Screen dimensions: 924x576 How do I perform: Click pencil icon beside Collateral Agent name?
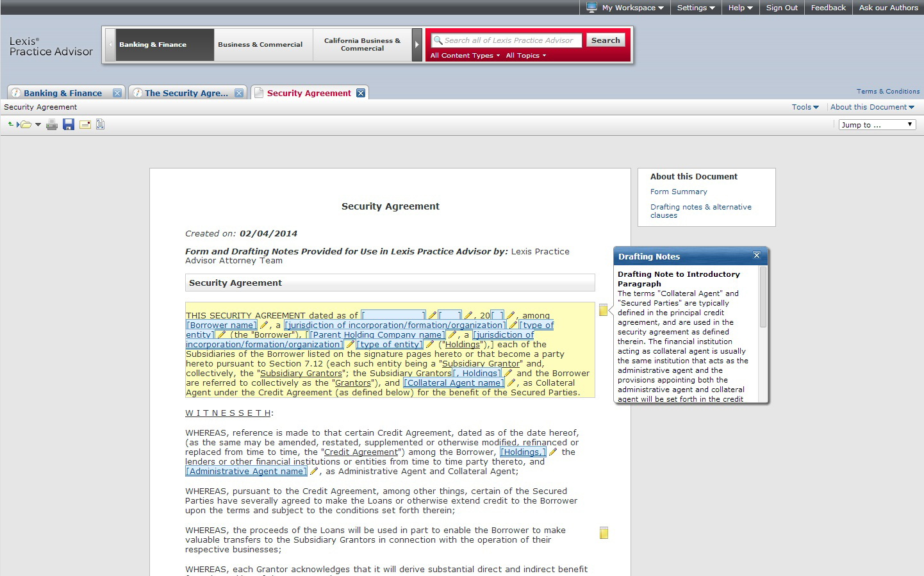pos(511,383)
